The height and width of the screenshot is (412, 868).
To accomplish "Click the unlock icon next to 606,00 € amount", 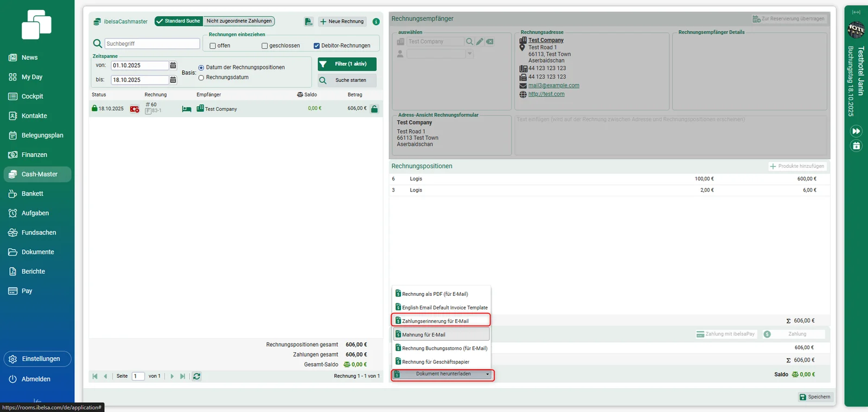I will point(374,109).
